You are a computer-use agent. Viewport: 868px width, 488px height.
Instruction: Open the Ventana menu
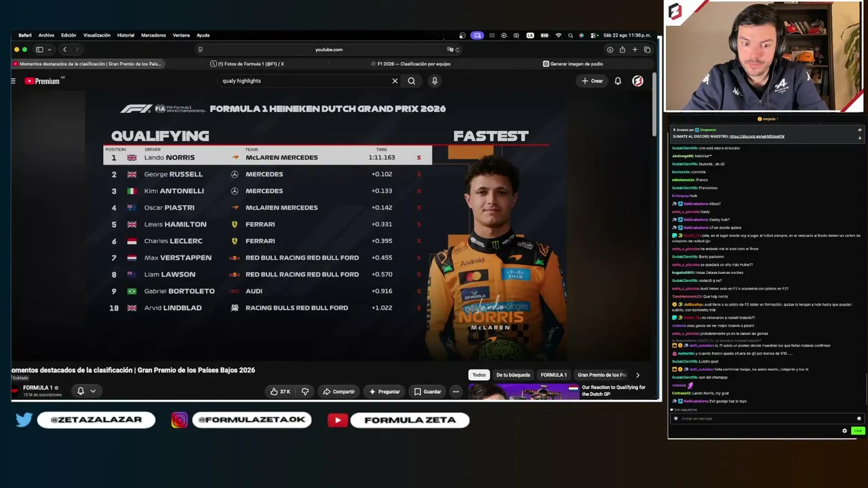pos(181,35)
